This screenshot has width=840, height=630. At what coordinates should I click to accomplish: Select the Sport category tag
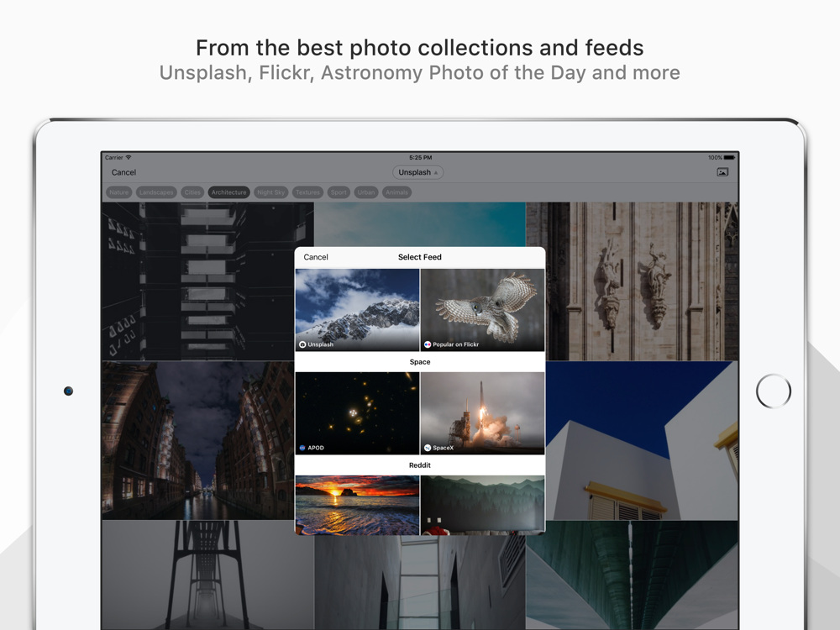339,192
